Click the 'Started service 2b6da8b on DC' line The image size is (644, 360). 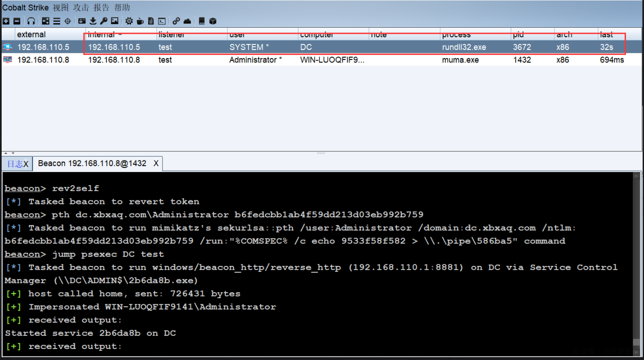coord(90,333)
